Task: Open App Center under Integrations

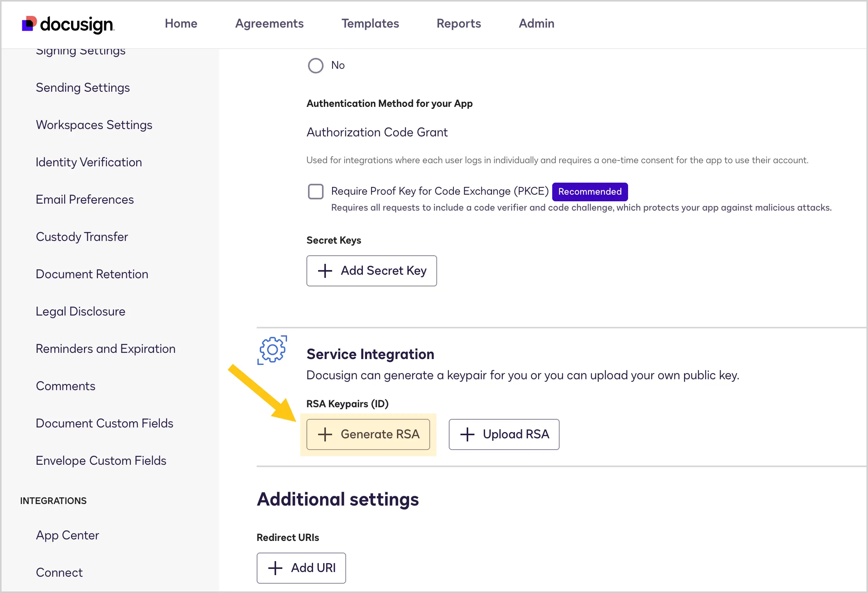Action: [67, 535]
